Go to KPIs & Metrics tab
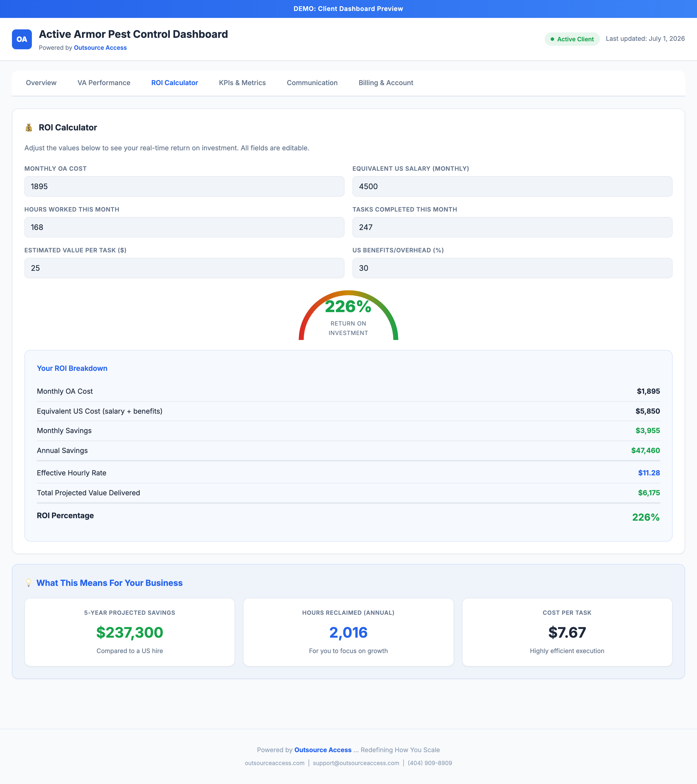The image size is (697, 784). point(242,83)
